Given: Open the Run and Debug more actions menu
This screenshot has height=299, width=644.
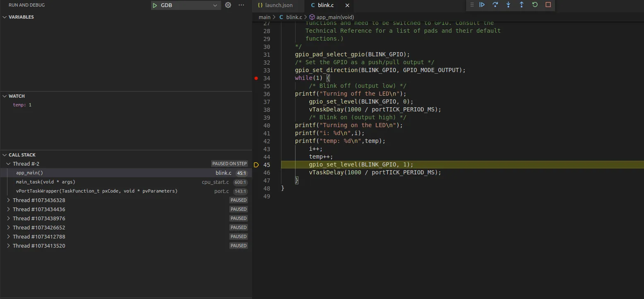Looking at the screenshot, I should coord(242,5).
